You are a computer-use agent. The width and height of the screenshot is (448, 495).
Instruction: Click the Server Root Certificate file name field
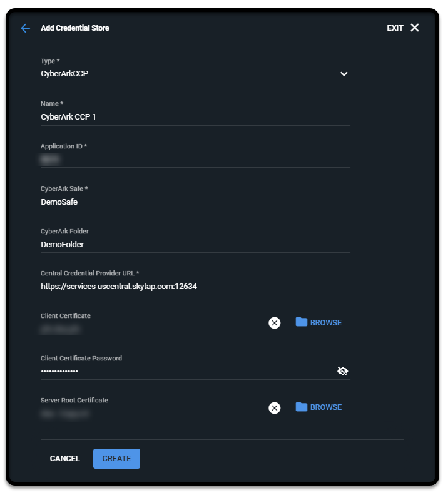150,413
